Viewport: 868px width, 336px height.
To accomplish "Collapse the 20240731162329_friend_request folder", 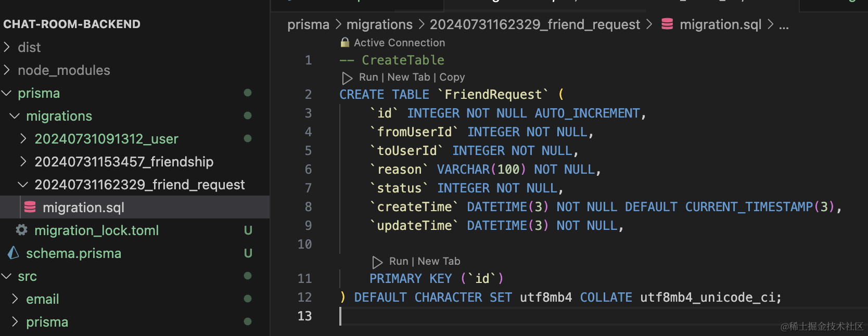I will (23, 185).
